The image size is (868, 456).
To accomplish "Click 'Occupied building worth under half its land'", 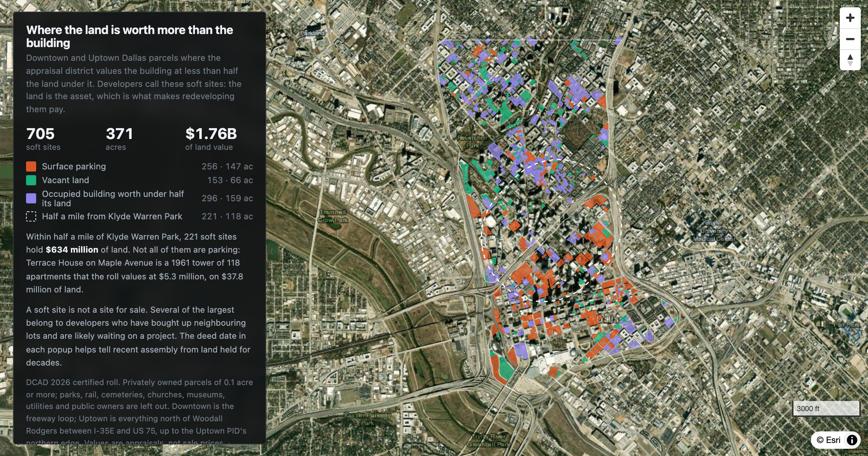I will coord(113,198).
